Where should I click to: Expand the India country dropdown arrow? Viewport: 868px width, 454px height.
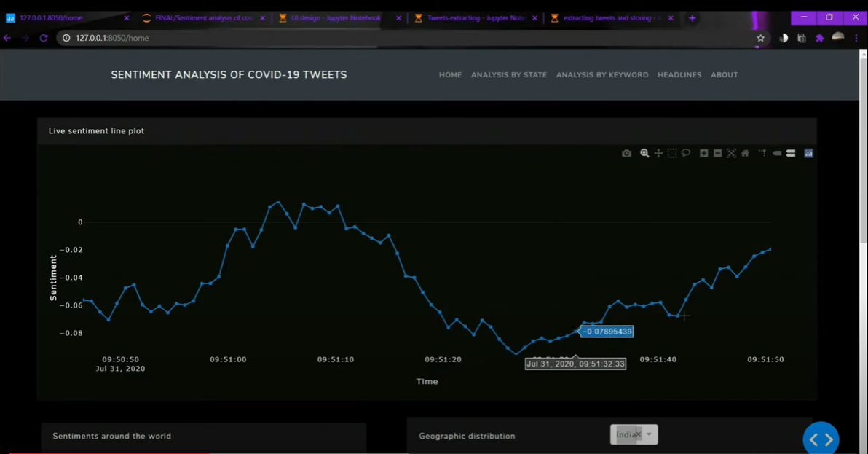(x=650, y=434)
